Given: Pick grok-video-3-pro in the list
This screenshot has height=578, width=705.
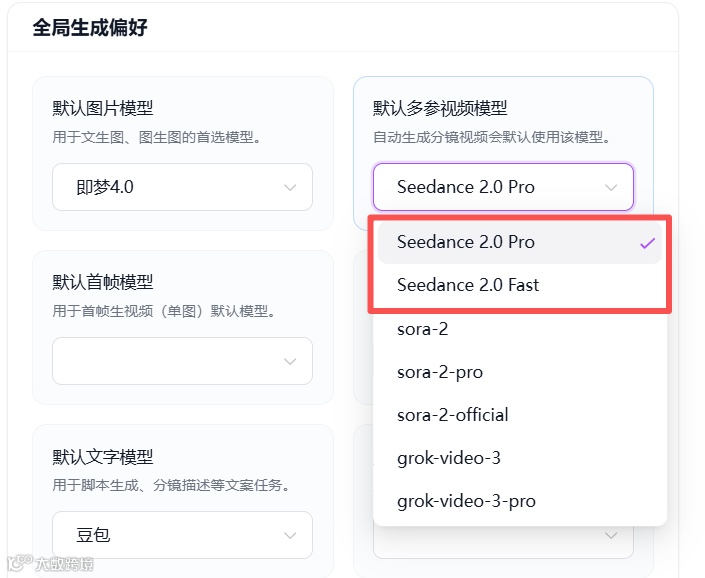Looking at the screenshot, I should pos(466,501).
